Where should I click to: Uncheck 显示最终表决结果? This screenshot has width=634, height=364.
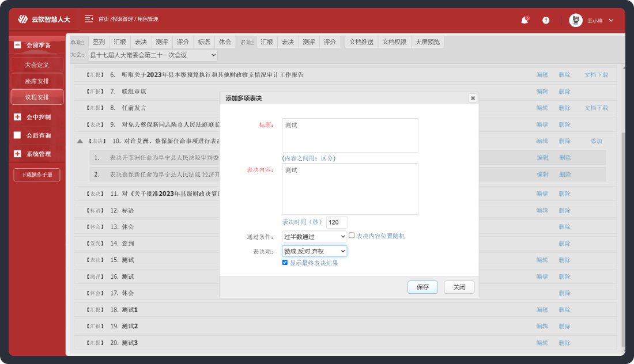285,263
